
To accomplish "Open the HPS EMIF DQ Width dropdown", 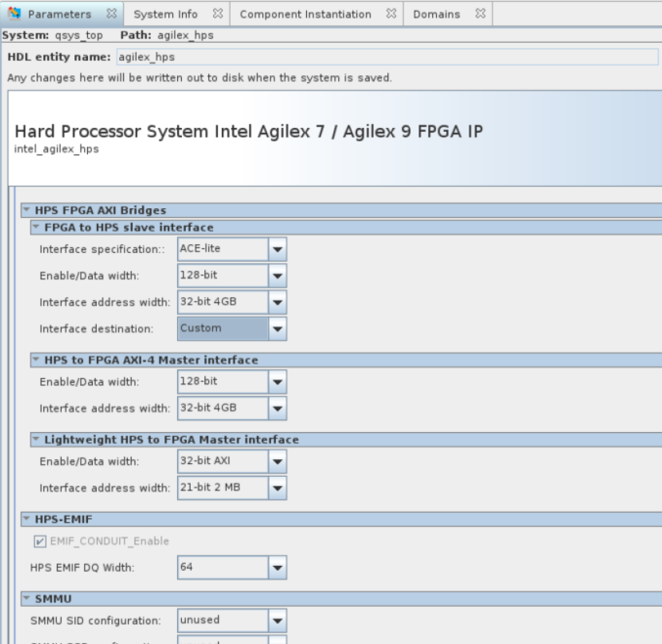I will pos(278,567).
